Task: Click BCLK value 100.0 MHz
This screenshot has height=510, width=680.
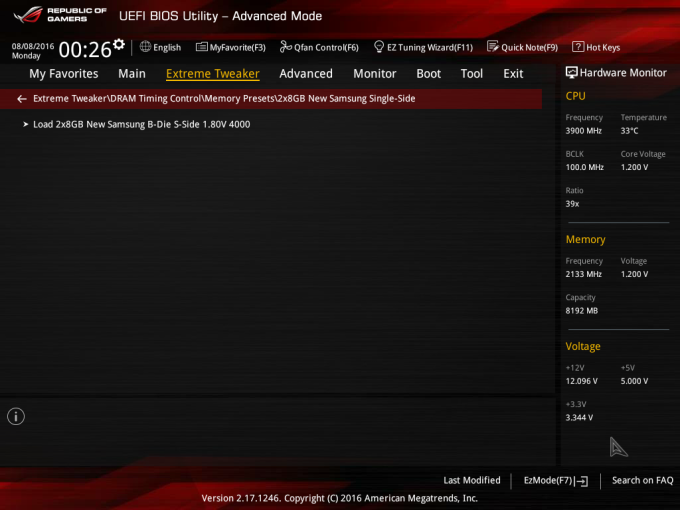Action: [585, 167]
